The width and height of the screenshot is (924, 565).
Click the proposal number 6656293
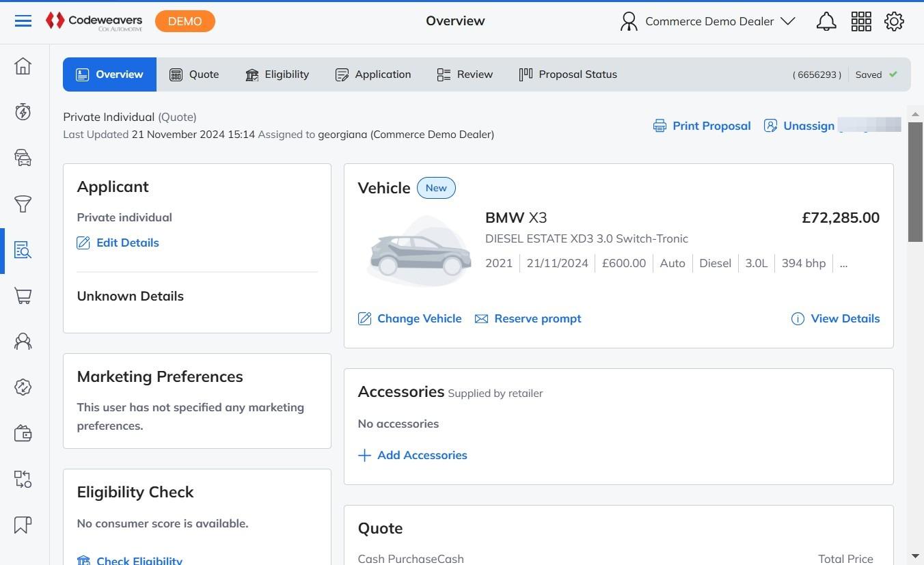(817, 74)
